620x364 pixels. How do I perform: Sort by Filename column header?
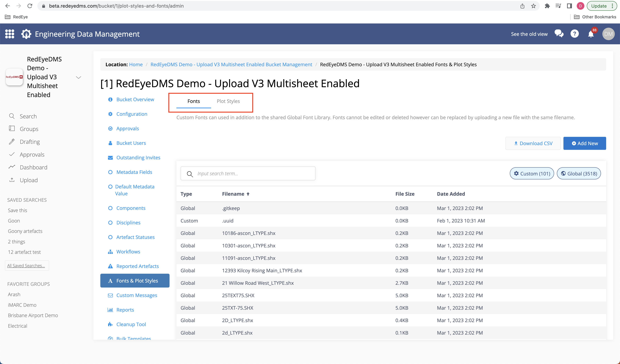click(235, 194)
